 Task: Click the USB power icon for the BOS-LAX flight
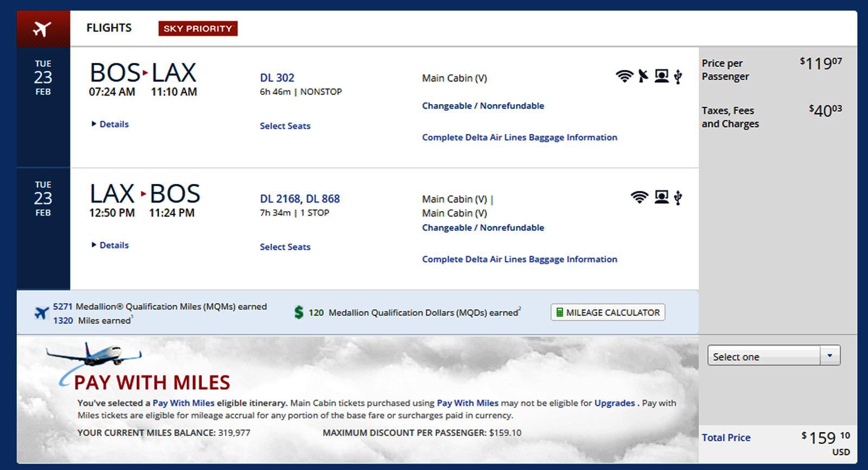coord(678,77)
